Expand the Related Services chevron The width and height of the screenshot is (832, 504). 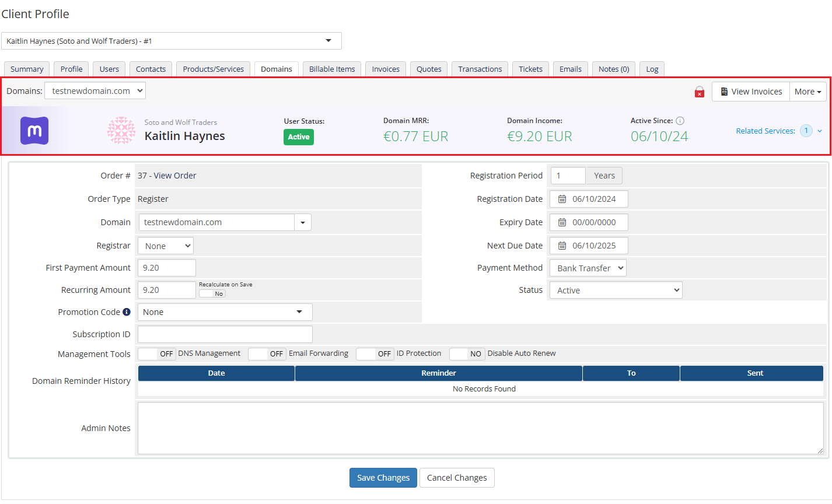tap(820, 131)
